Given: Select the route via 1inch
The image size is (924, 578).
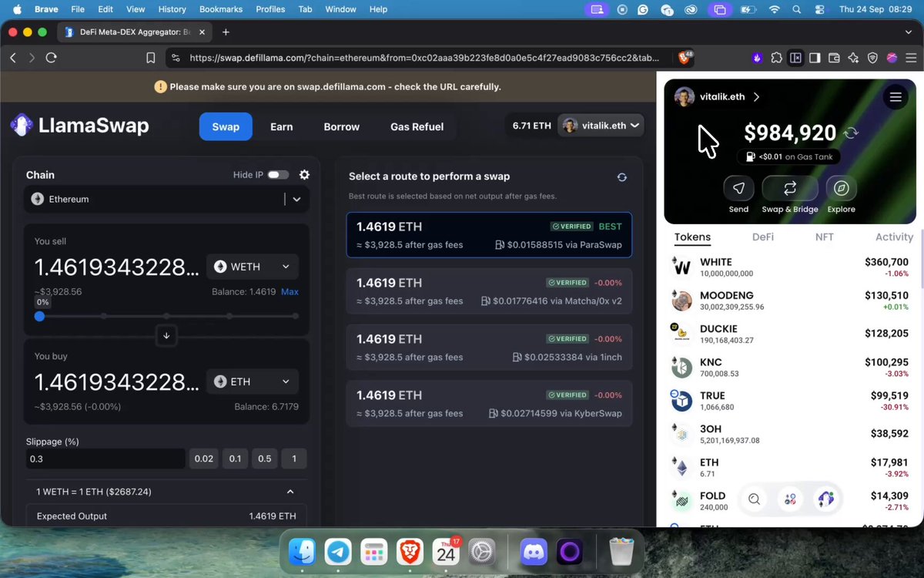Looking at the screenshot, I should click(489, 348).
